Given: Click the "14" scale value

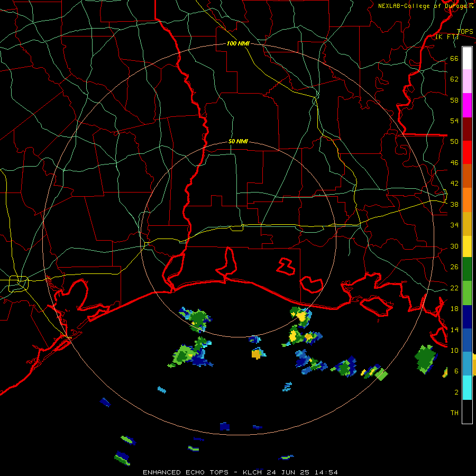Looking at the screenshot, I should pos(454,329).
